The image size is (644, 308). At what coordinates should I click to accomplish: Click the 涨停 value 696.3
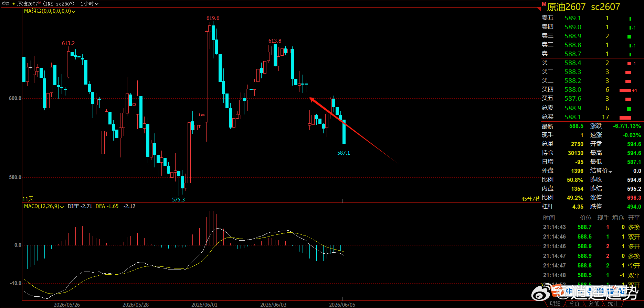click(634, 198)
